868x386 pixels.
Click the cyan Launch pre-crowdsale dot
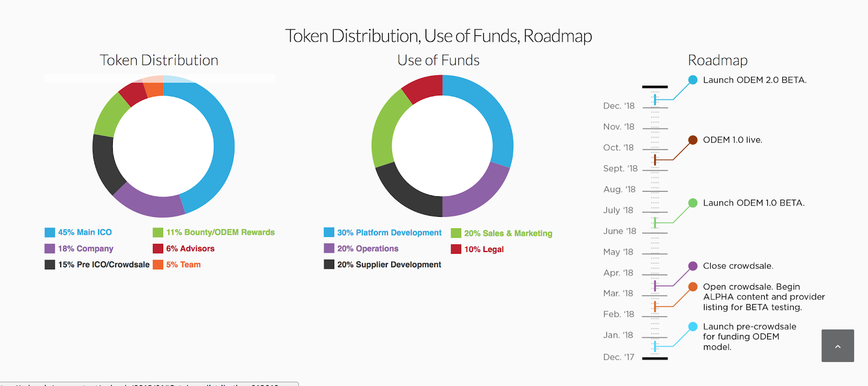(693, 326)
